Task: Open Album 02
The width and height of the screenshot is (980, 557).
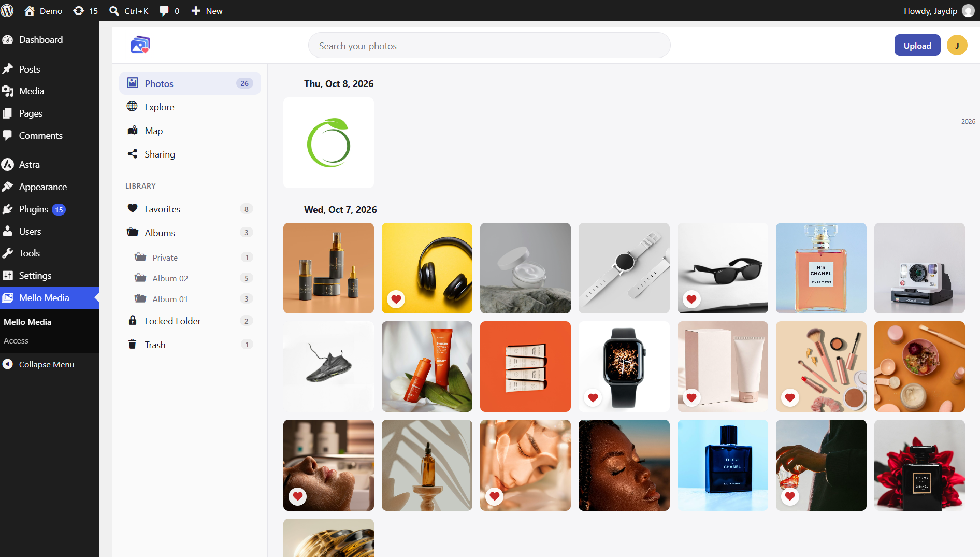Action: [x=194, y=278]
